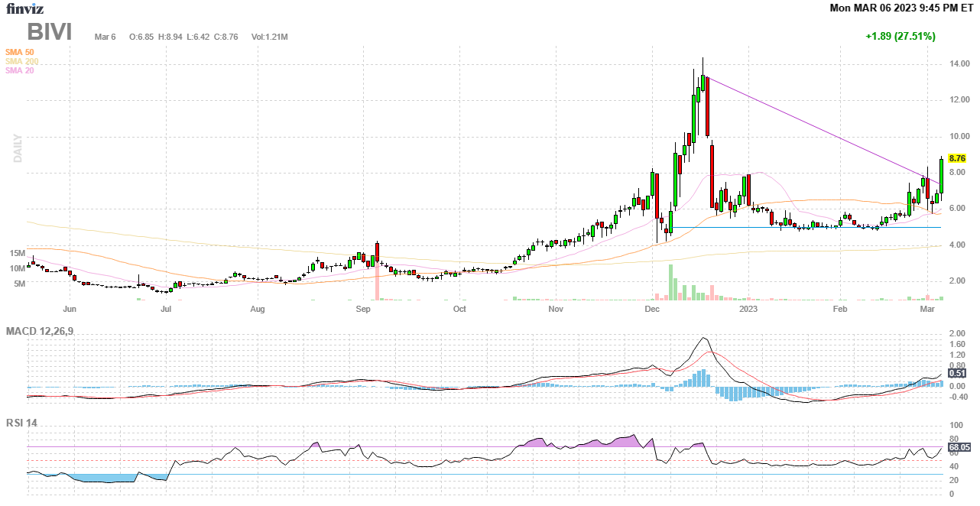Click the RSI 14 indicator title

coord(21,423)
